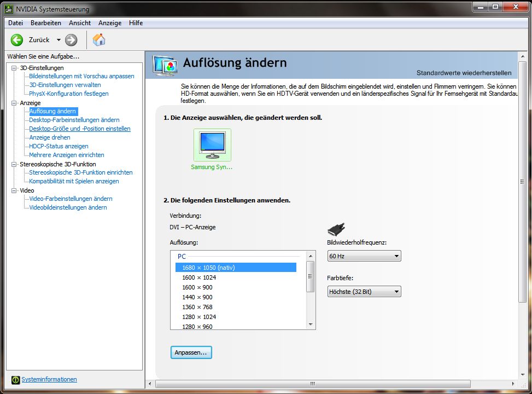This screenshot has width=532, height=394.
Task: Collapse the Video tree node
Action: [14, 190]
